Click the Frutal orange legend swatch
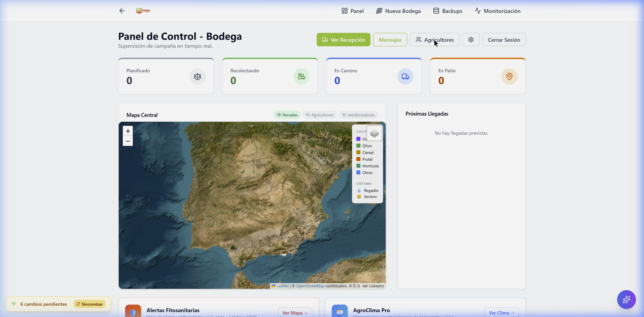 (x=359, y=159)
